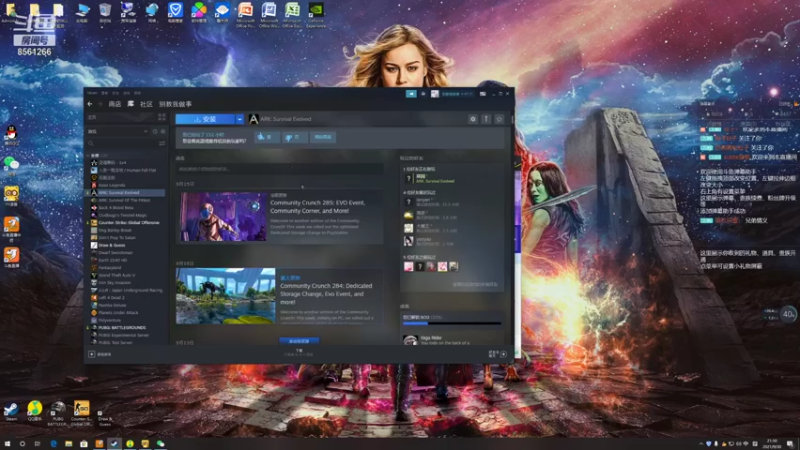The width and height of the screenshot is (800, 450).
Task: Select Human Fall Flat in library list
Action: click(x=126, y=170)
